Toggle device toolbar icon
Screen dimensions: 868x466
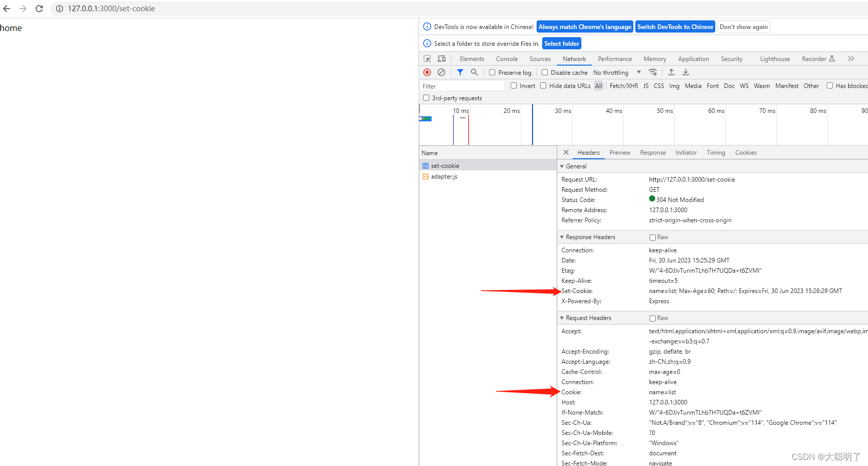[441, 59]
